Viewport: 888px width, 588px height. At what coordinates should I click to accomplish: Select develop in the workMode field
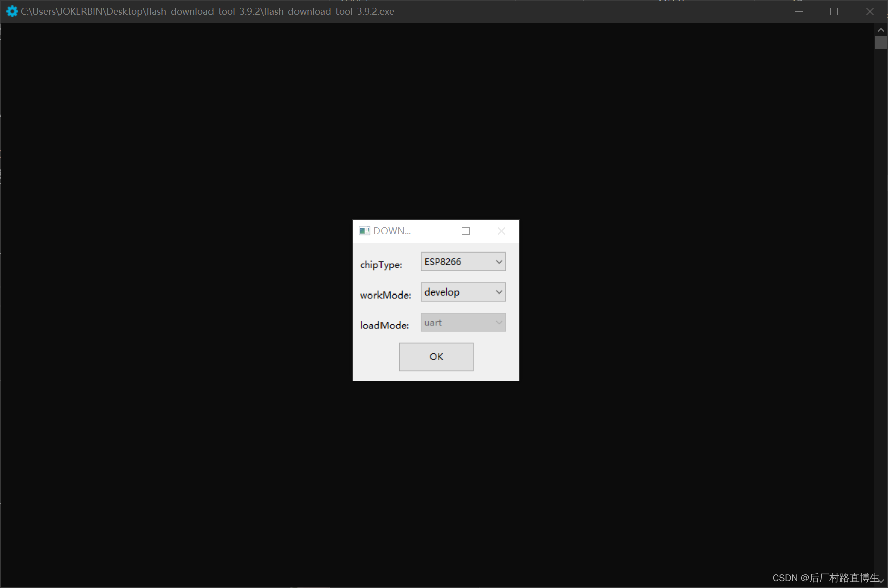[441, 291]
